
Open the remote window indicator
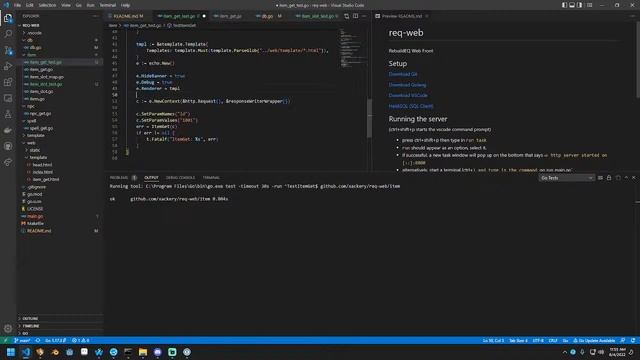pos(5,340)
